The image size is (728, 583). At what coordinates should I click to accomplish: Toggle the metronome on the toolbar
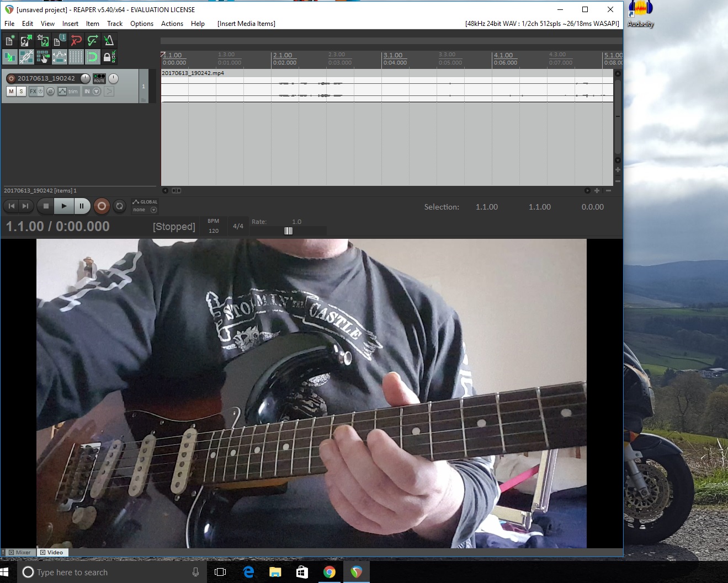109,40
